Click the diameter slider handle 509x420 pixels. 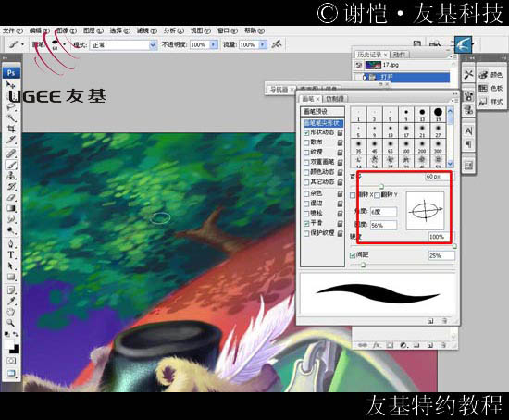click(x=381, y=186)
